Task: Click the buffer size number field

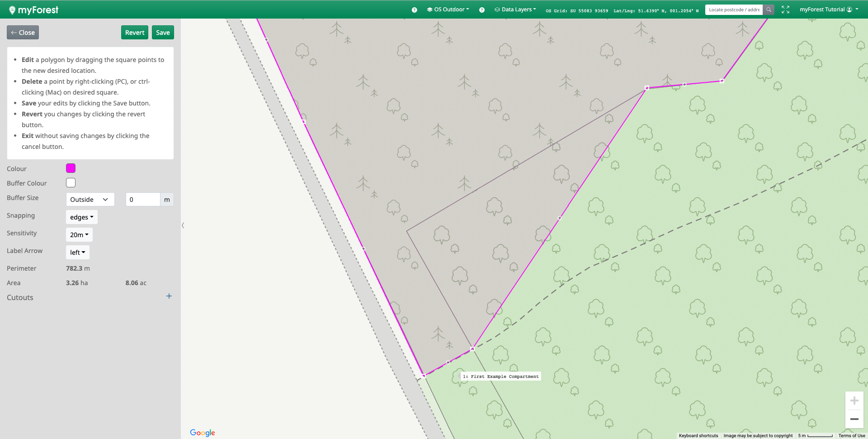Action: (x=143, y=200)
